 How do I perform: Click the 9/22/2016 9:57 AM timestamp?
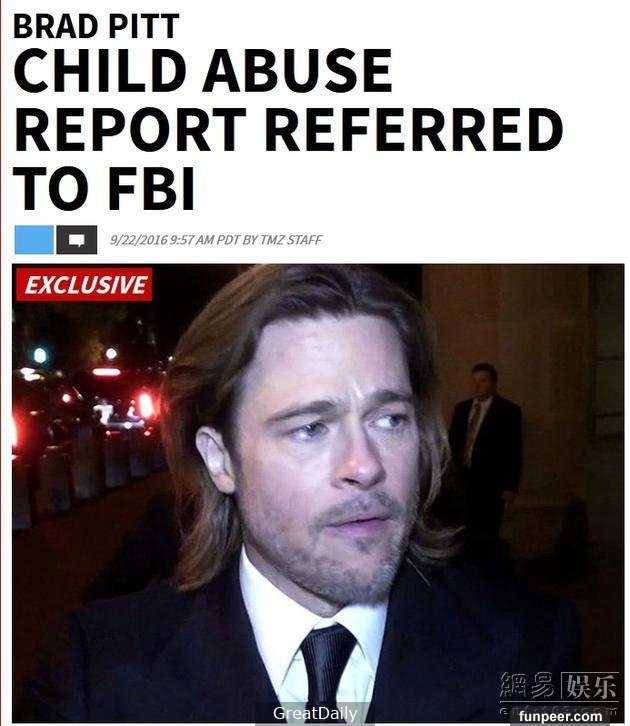click(162, 240)
